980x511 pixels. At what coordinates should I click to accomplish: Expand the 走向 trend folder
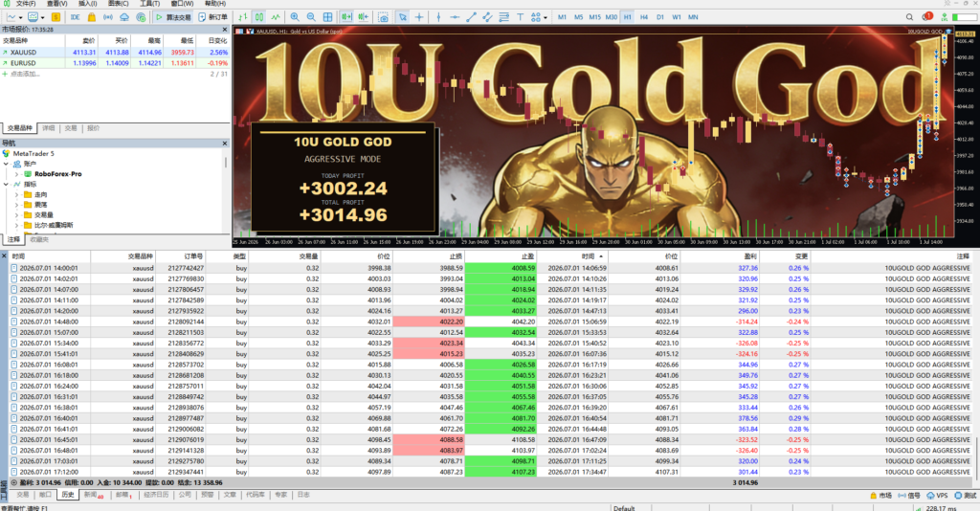tap(17, 195)
